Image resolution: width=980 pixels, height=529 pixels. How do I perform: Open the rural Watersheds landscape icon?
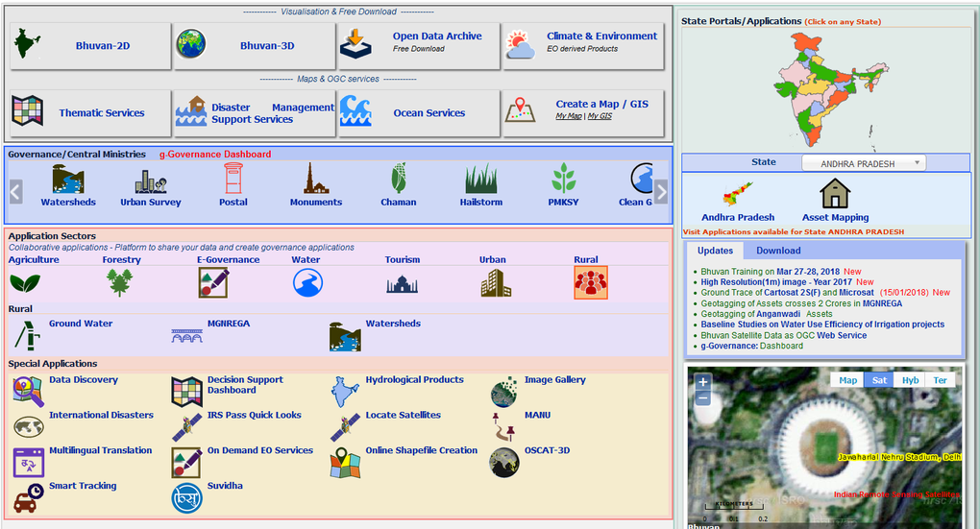point(345,336)
